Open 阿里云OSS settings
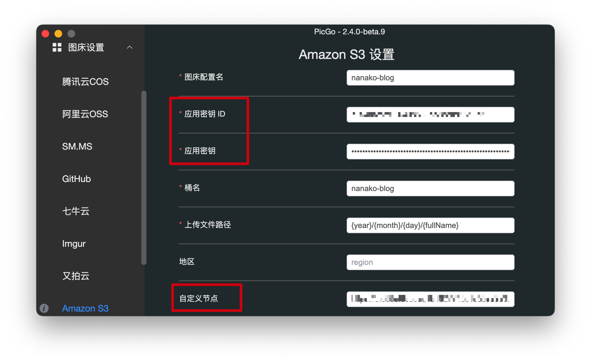The height and width of the screenshot is (364, 591). coord(85,114)
